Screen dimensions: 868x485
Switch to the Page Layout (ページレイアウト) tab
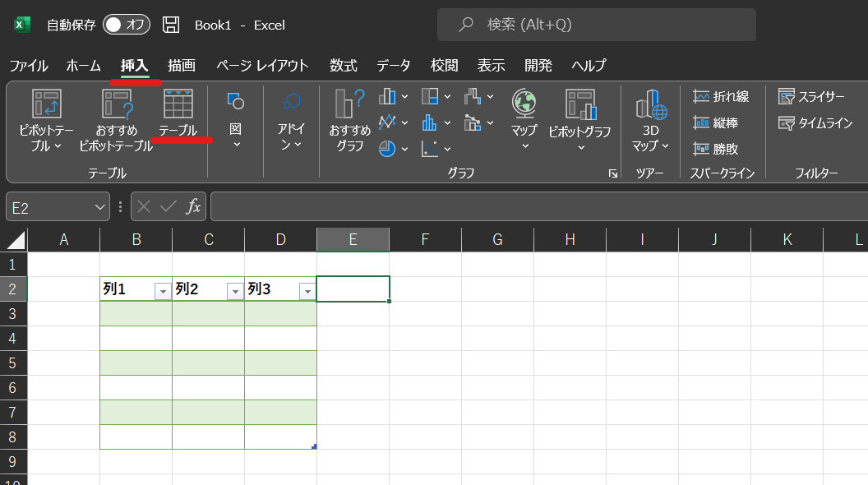262,66
